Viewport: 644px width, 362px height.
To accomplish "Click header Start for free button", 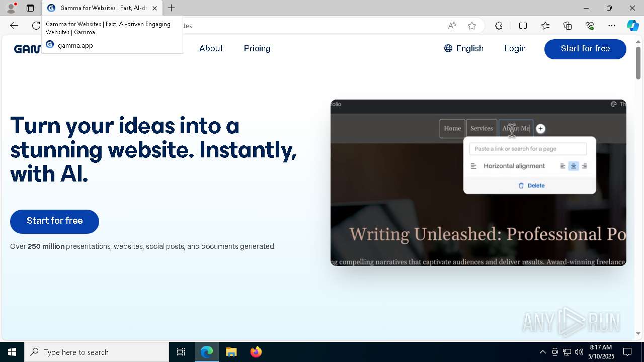I will point(585,49).
